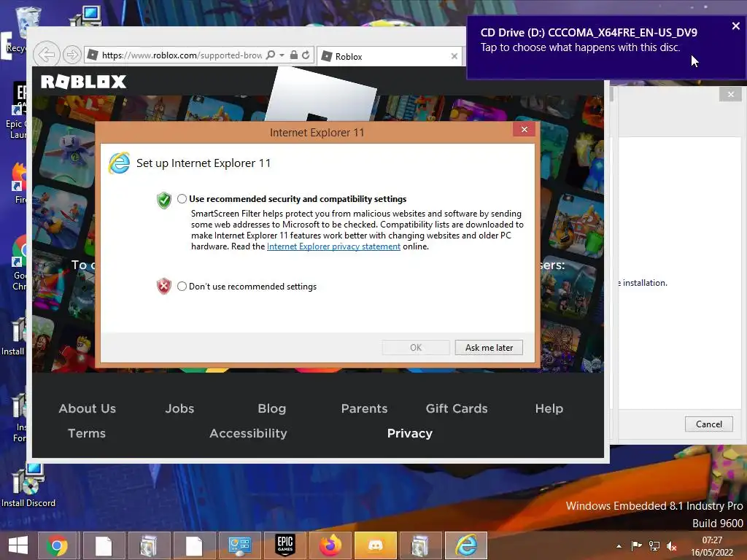
Task: Click the greyed-out OK button in the setup dialog
Action: pos(415,348)
